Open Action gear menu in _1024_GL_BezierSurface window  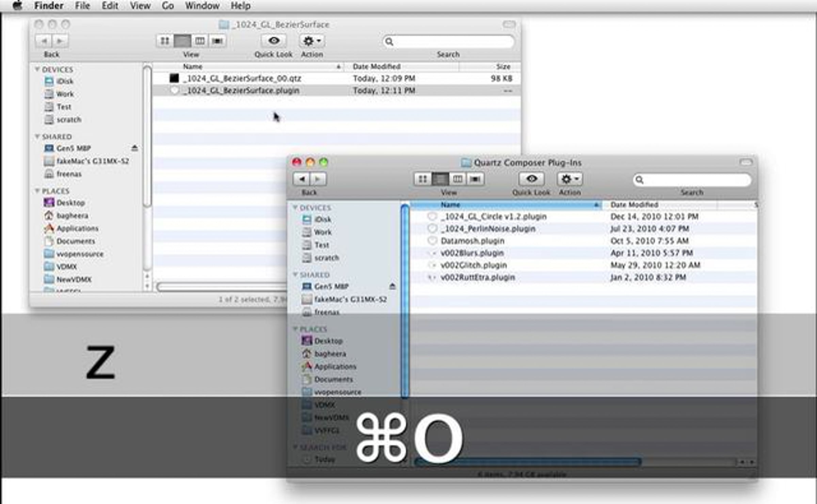tap(312, 40)
